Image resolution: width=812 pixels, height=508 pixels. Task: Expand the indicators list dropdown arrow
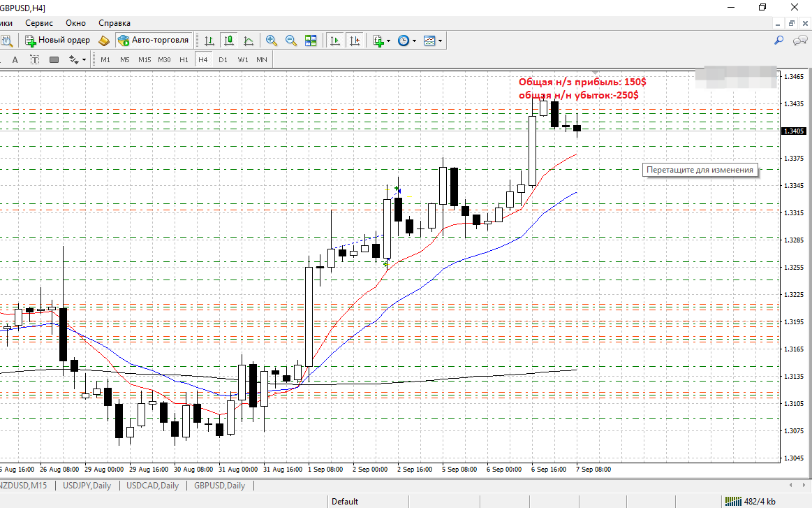coord(388,41)
